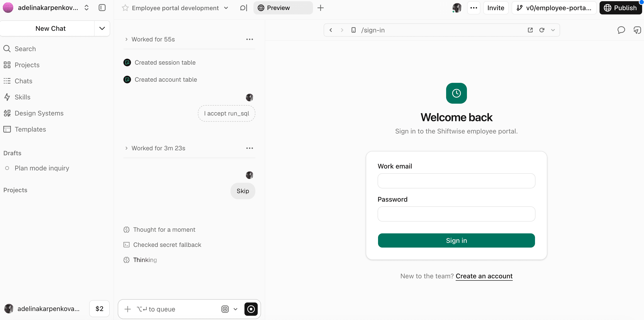Refresh the preview page
The image size is (644, 320).
pos(542,30)
